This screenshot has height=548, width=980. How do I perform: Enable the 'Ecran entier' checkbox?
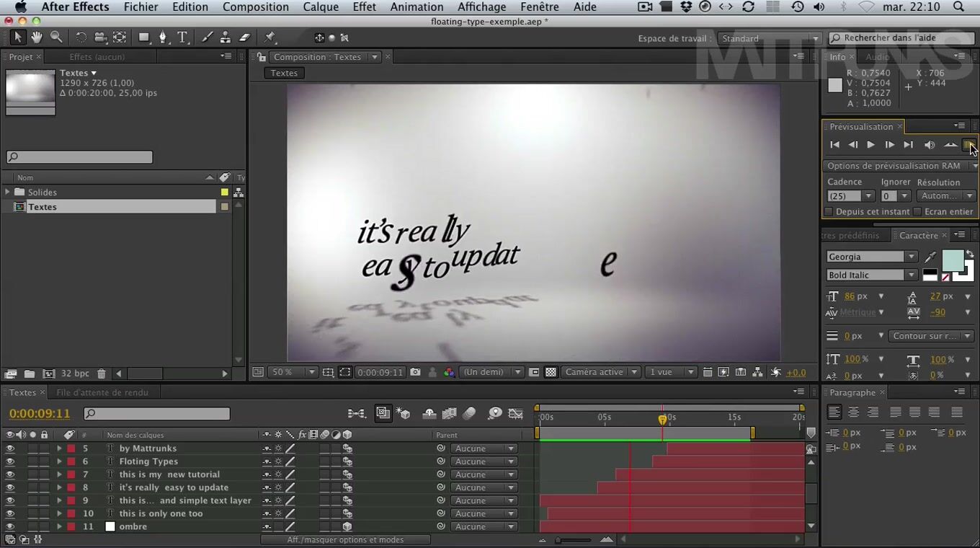point(917,212)
